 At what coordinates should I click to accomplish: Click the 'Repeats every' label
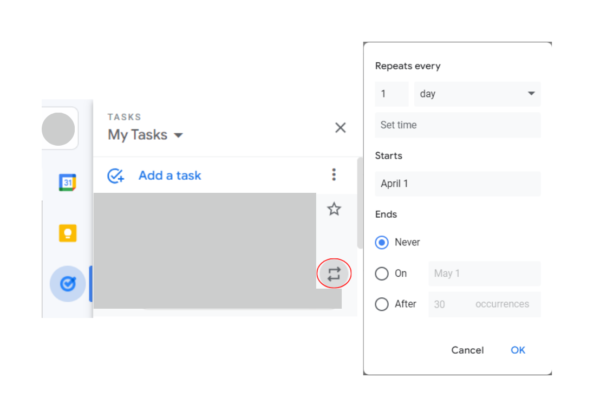408,66
